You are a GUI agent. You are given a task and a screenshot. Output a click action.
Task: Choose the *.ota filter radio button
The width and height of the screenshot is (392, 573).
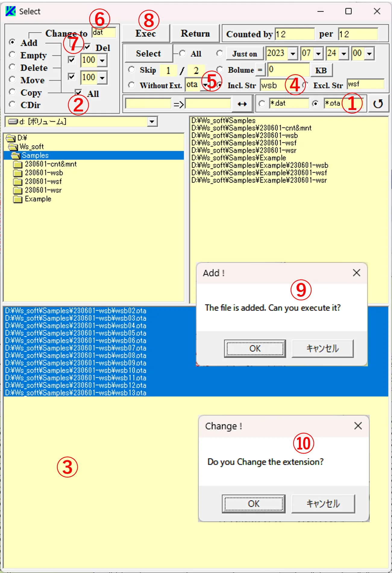[x=315, y=103]
